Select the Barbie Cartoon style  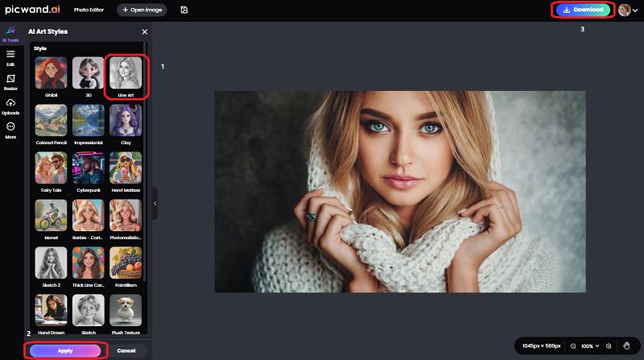(x=89, y=219)
